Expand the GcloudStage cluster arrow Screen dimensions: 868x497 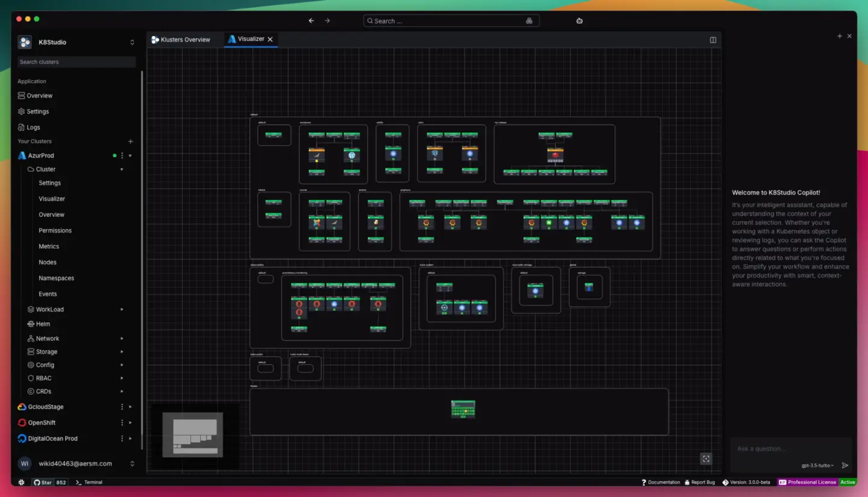tap(130, 407)
